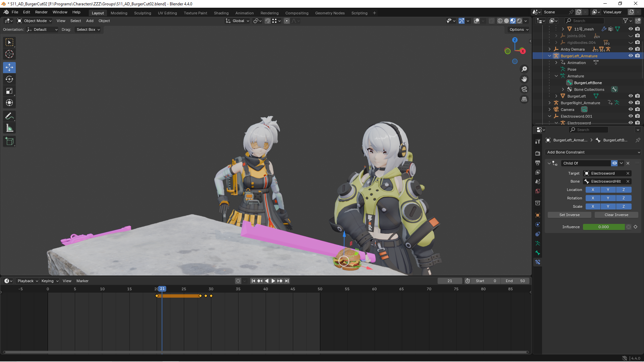Open Add Bone Constraint dropdown
The width and height of the screenshot is (644, 362).
pos(593,152)
